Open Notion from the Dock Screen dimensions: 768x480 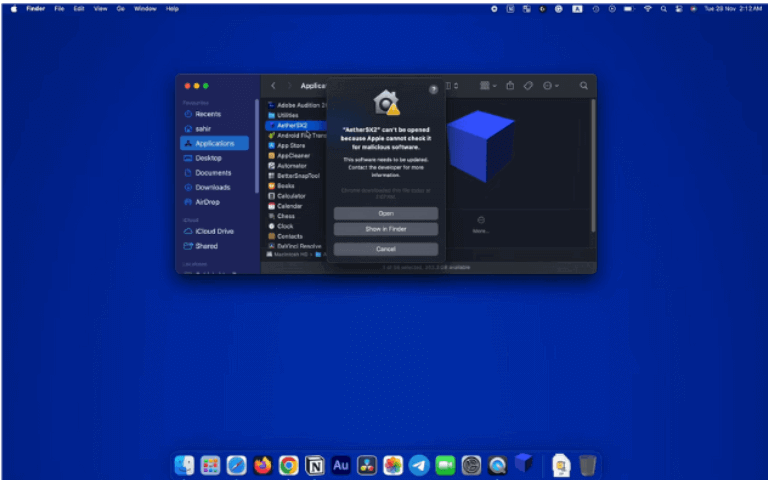[314, 465]
